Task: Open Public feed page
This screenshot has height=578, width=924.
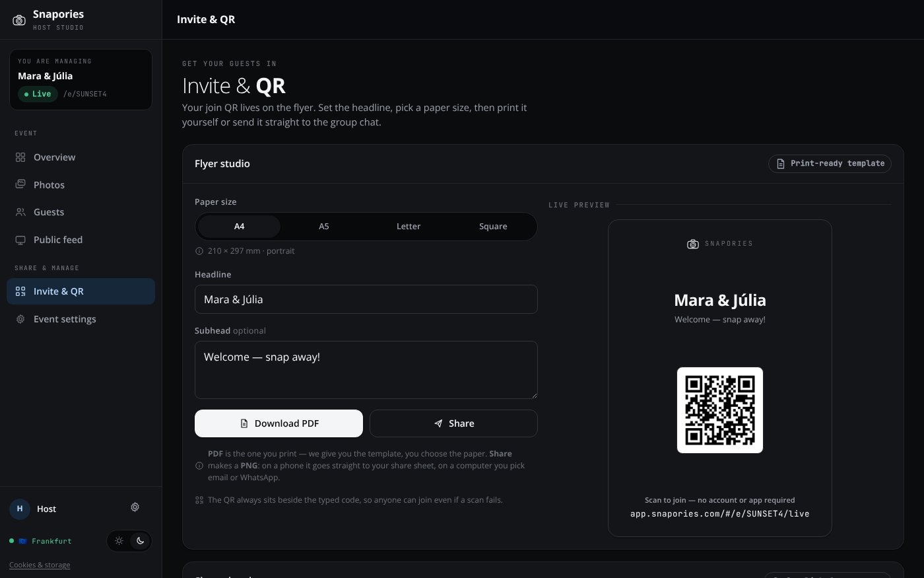Action: pos(81,240)
